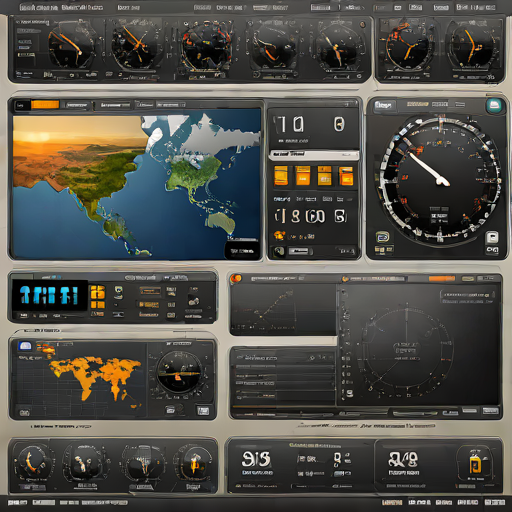Select the orange tab in the radar panel header
The image size is (512, 512).
(442, 278)
